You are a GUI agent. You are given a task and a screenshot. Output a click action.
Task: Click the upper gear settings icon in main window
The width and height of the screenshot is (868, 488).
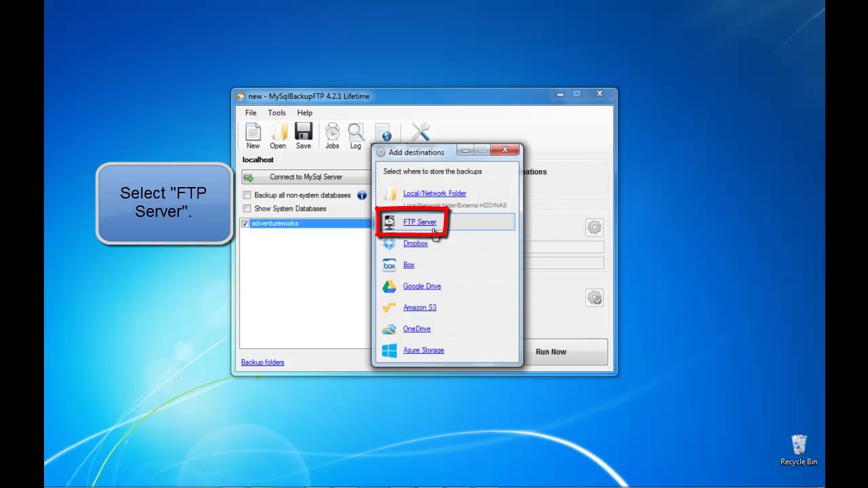click(x=595, y=227)
